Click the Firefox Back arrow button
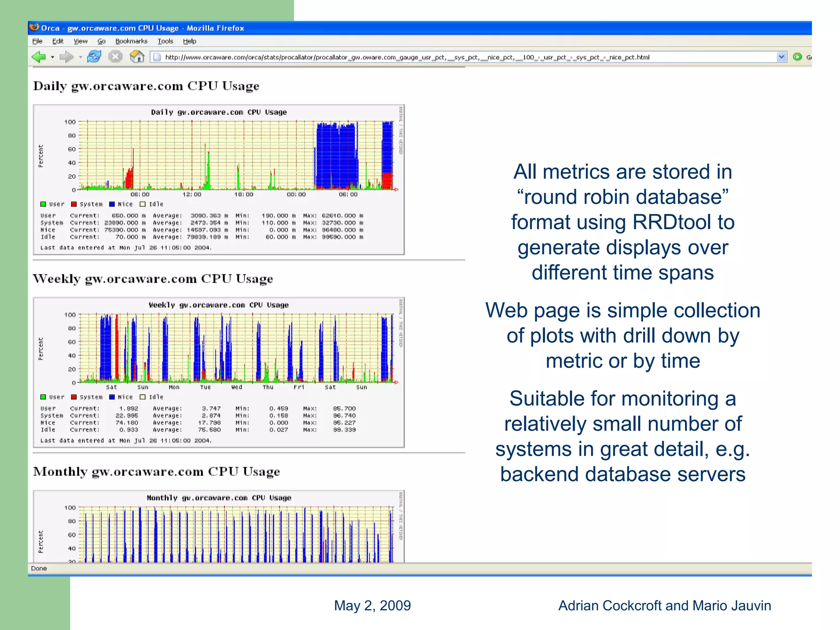840x630 pixels. pyautogui.click(x=39, y=57)
